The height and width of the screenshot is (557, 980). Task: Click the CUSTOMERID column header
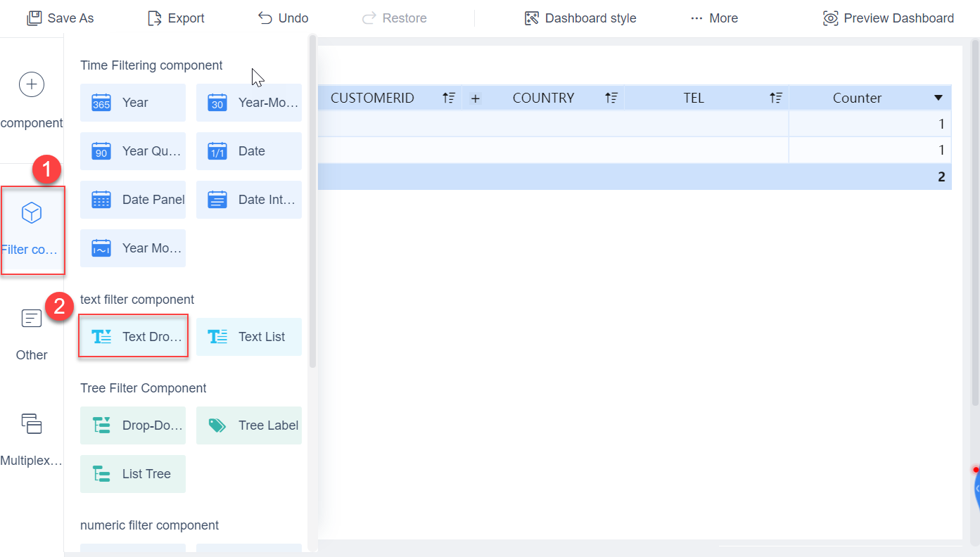pos(372,98)
